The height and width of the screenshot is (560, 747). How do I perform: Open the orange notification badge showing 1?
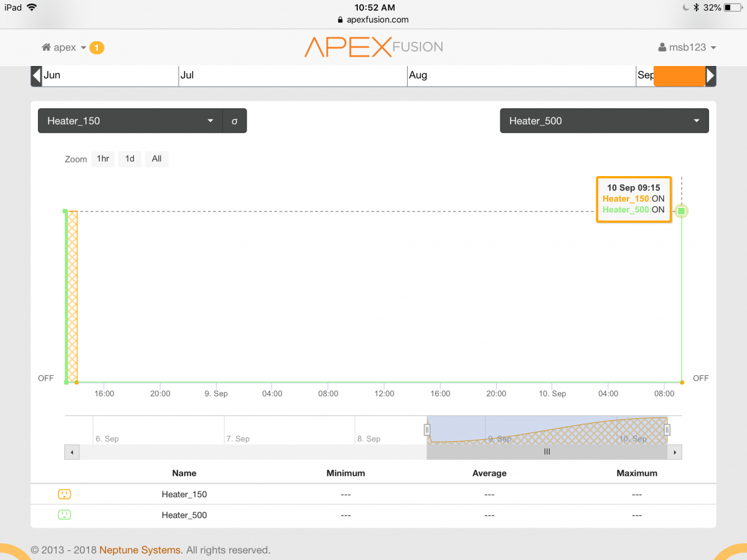click(96, 48)
